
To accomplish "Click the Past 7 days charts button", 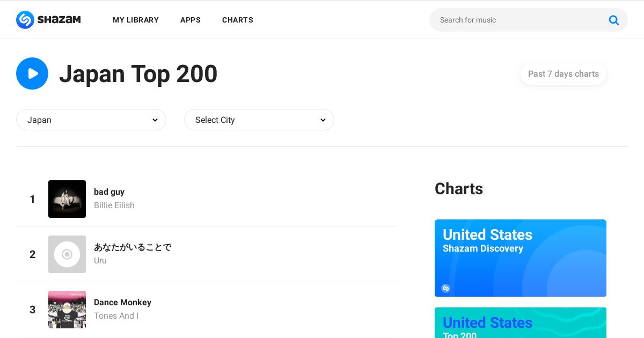I will [563, 74].
